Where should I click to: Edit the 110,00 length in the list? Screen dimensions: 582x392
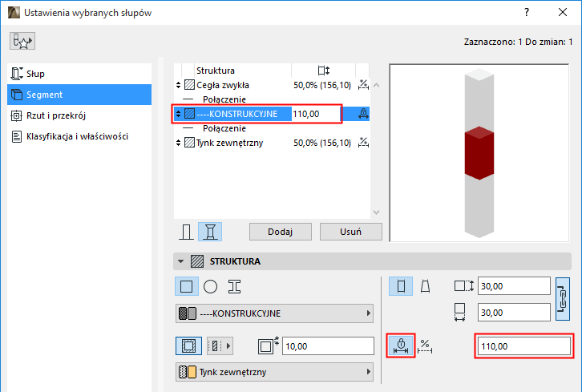click(x=316, y=114)
